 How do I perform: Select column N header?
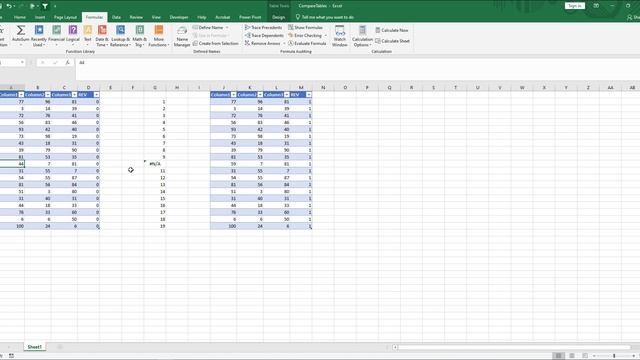point(323,87)
